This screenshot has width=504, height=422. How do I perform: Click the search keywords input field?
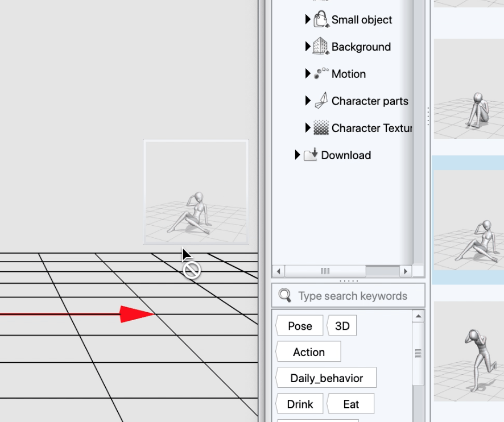tap(347, 295)
